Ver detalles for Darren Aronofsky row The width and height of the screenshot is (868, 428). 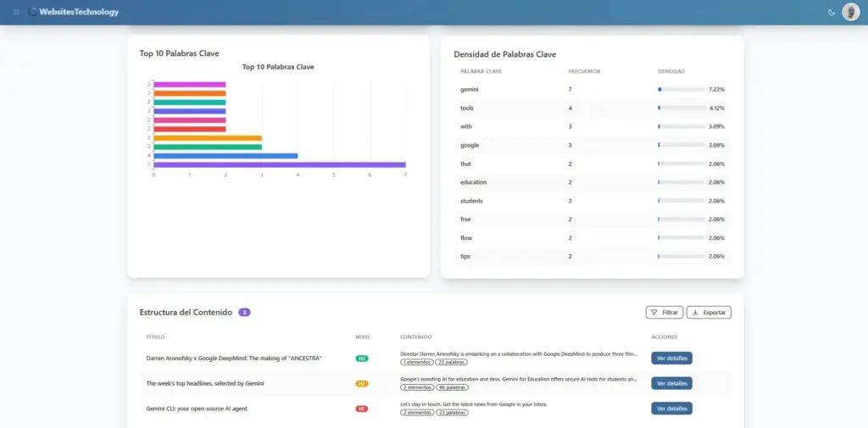click(671, 359)
